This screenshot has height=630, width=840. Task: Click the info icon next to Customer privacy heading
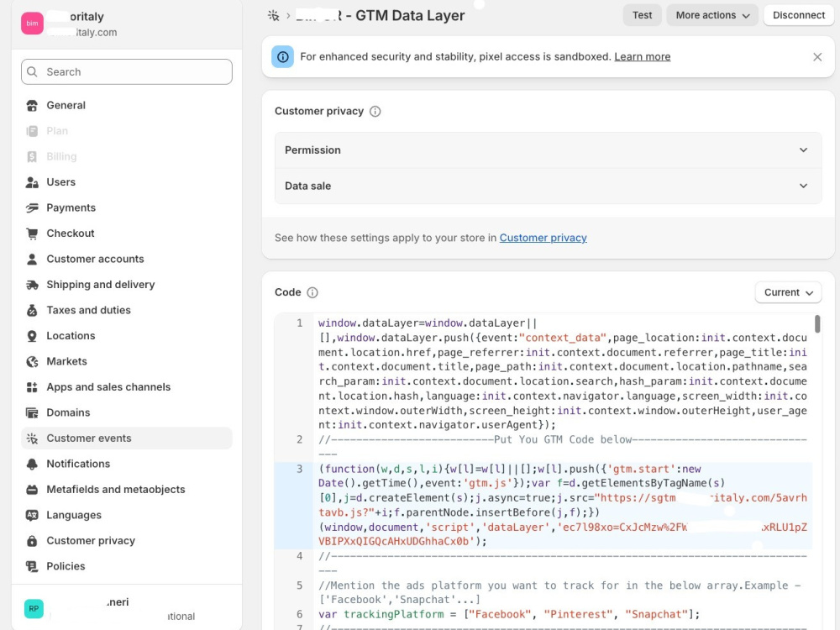tap(375, 112)
